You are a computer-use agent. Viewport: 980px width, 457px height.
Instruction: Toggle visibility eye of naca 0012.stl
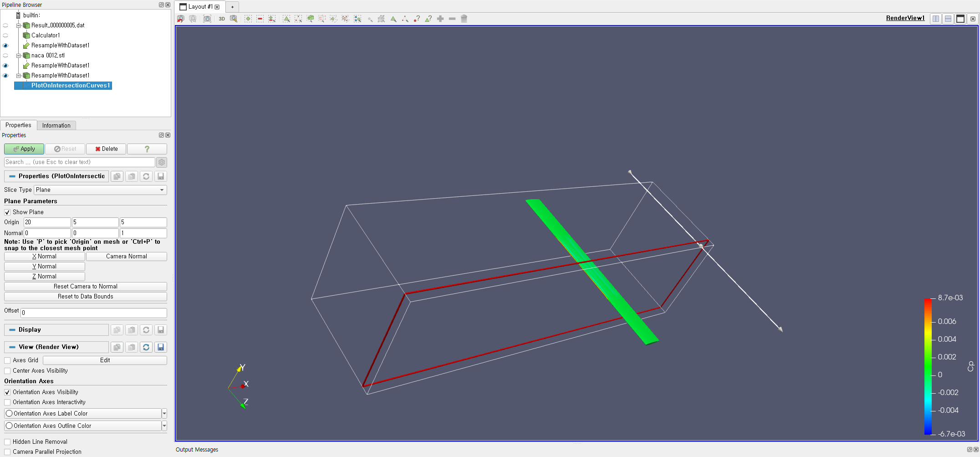coord(5,56)
